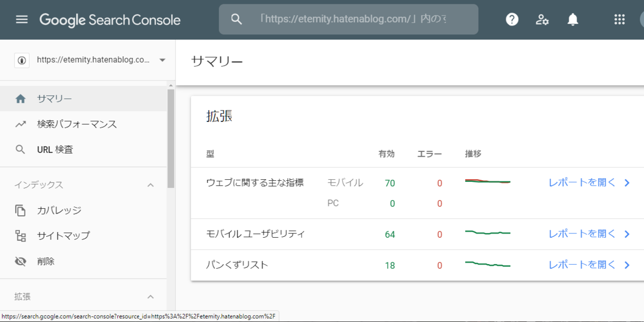The image size is (644, 322).
Task: Click ウェブに関する主な指標 row label
Action: 255,182
